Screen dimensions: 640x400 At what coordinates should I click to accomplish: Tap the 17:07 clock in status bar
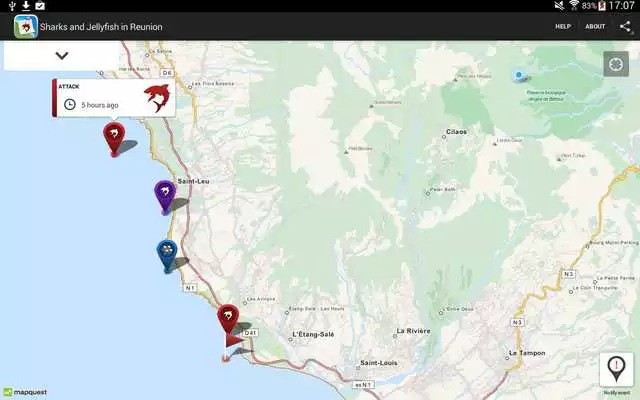[x=622, y=6]
